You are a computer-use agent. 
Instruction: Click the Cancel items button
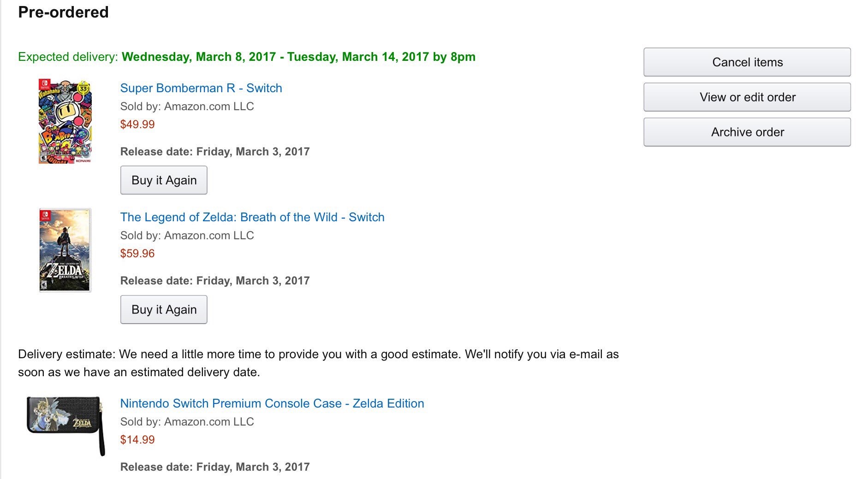coord(747,62)
